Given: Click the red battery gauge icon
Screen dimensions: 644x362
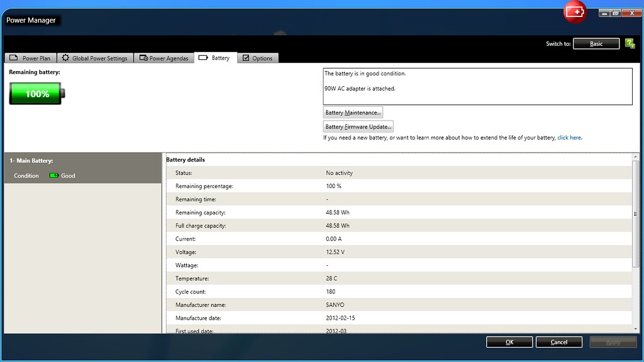Looking at the screenshot, I should pos(575,12).
